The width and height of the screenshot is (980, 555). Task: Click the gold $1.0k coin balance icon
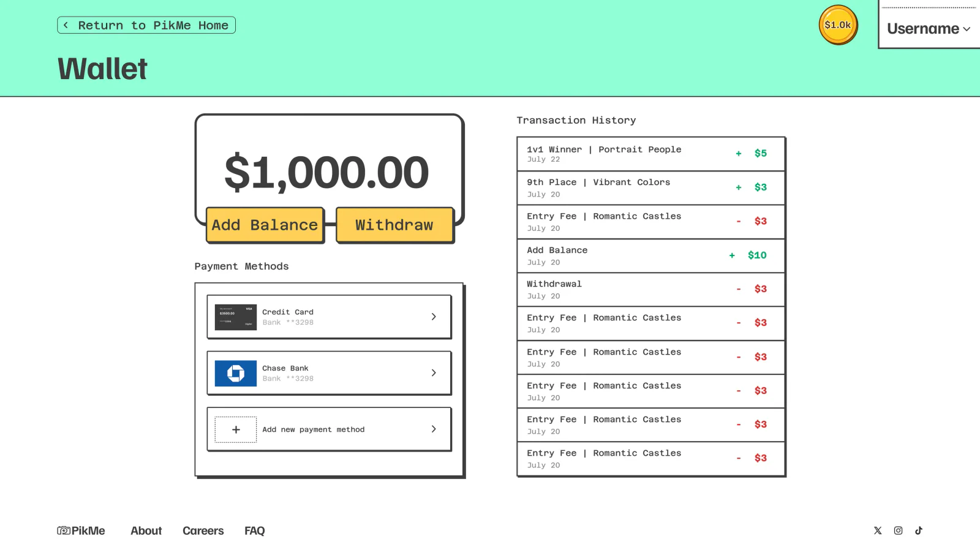pyautogui.click(x=838, y=25)
